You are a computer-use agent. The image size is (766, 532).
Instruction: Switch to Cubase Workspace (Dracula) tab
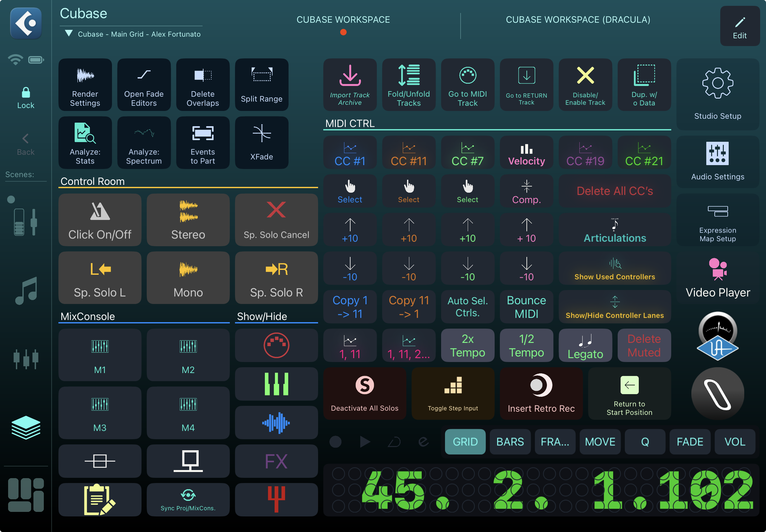[578, 20]
